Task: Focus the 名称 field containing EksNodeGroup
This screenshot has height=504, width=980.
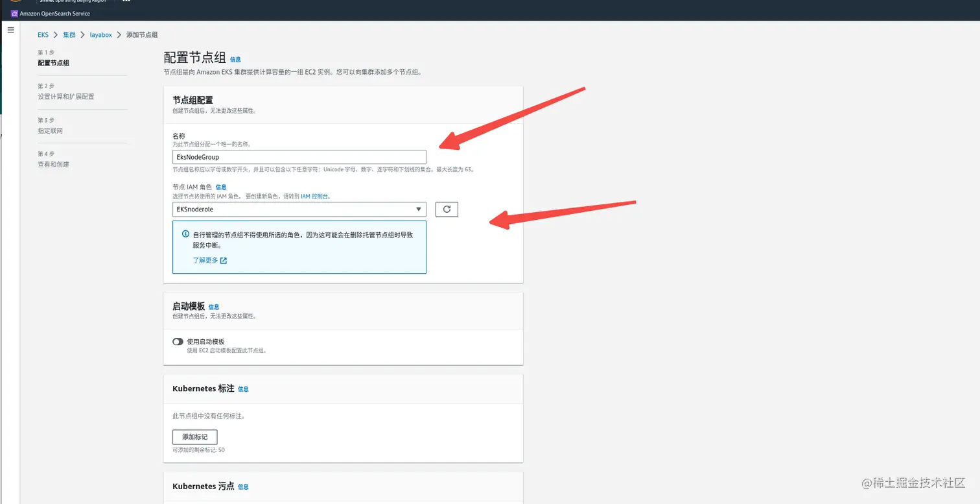Action: 299,157
